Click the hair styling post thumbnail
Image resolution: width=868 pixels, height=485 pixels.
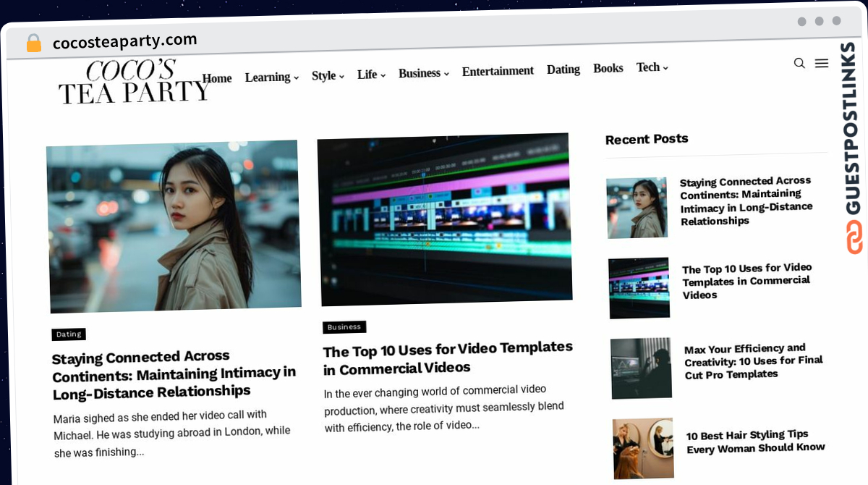[x=643, y=449]
